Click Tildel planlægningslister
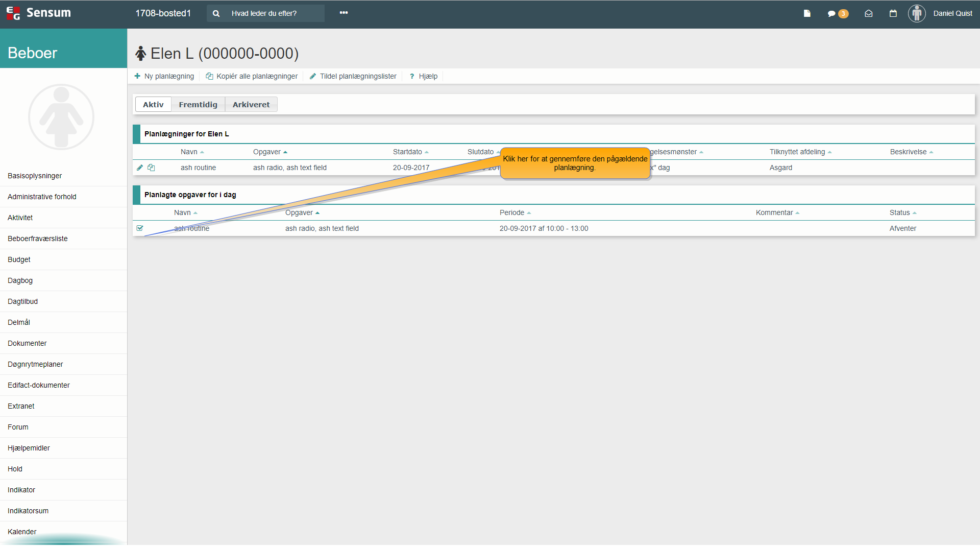The width and height of the screenshot is (980, 547). pyautogui.click(x=353, y=76)
